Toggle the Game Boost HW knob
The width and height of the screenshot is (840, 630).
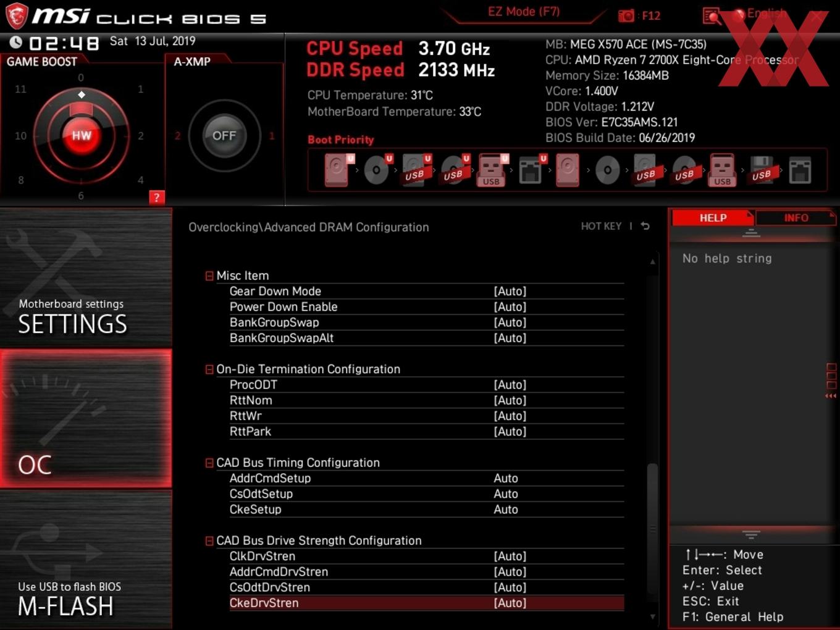click(x=81, y=135)
